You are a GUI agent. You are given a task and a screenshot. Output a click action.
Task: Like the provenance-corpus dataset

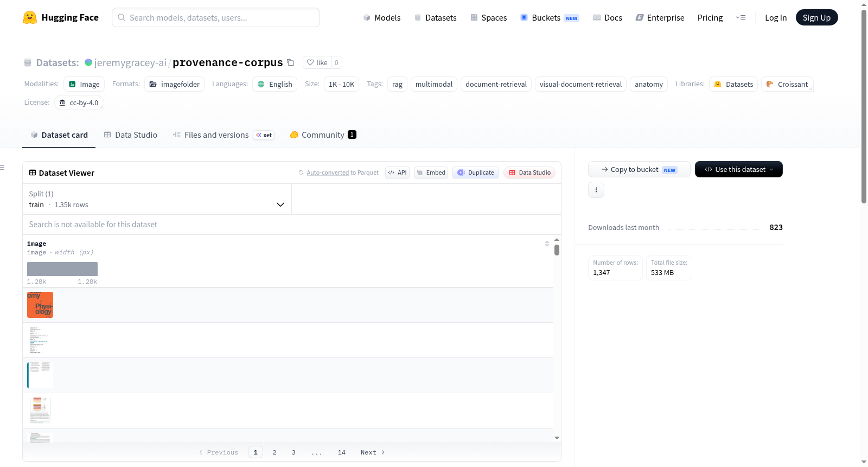coord(317,62)
